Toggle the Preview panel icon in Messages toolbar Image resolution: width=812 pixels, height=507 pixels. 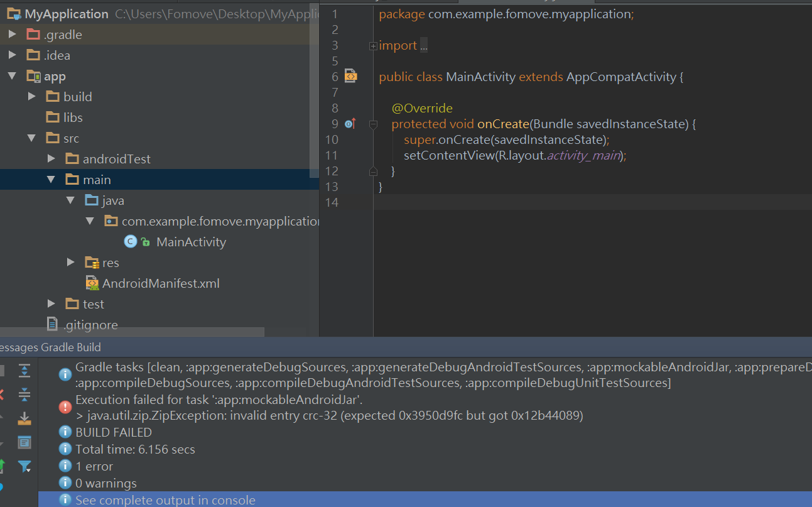[x=24, y=442]
